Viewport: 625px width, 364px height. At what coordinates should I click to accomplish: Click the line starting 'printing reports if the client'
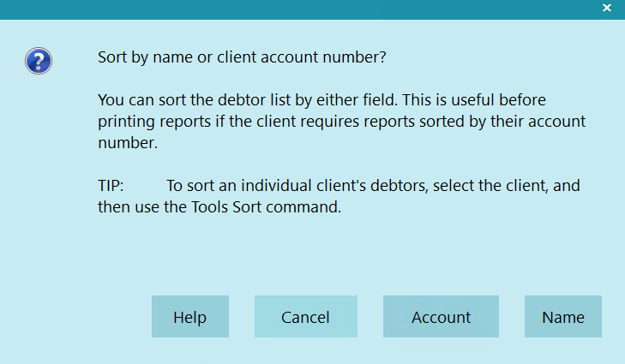(x=341, y=122)
